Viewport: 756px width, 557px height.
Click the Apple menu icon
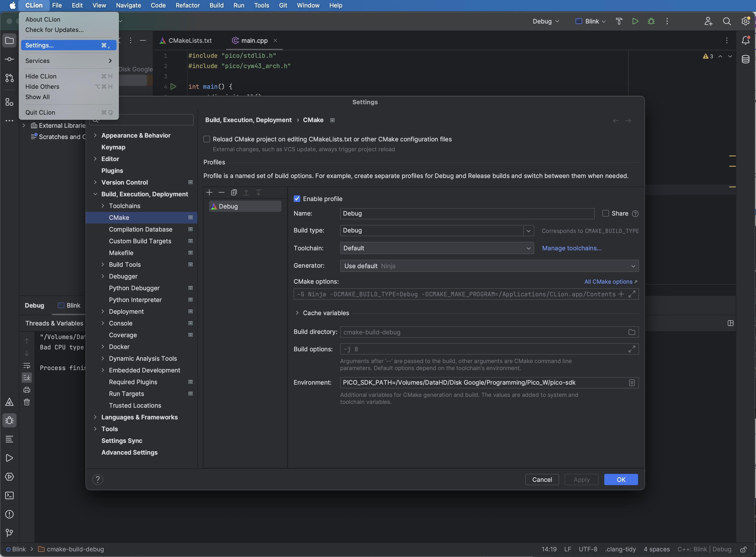coord(12,5)
